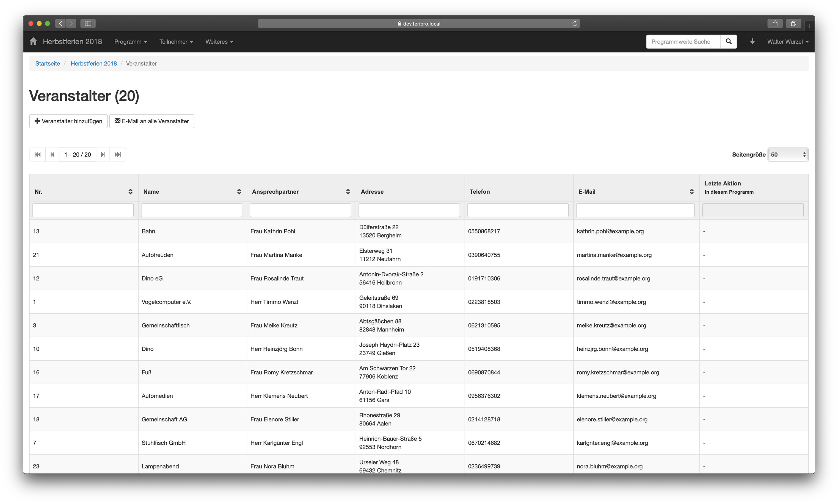The height and width of the screenshot is (504, 838).
Task: Jump to last page of results
Action: (118, 155)
